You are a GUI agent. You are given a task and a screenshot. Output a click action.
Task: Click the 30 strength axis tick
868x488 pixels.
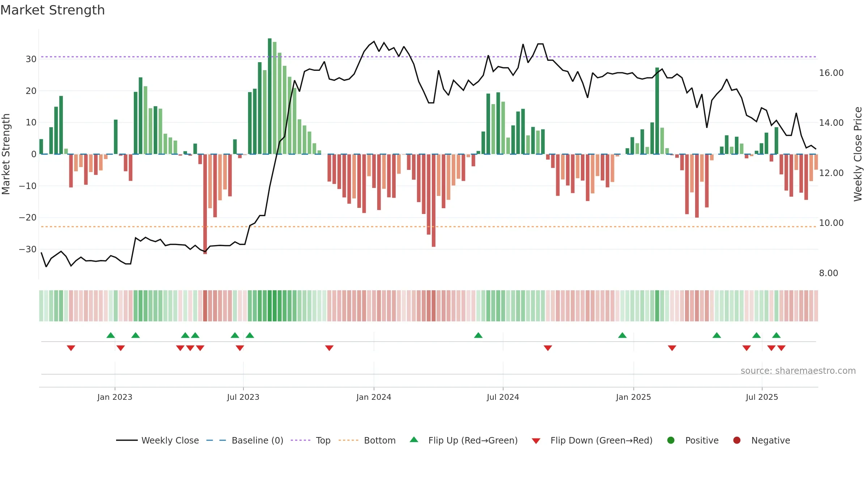point(31,59)
